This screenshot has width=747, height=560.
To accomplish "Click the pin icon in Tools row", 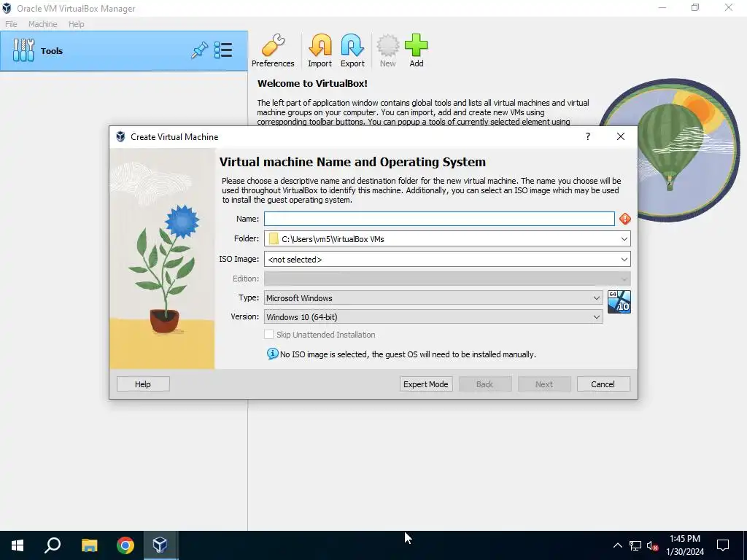I will click(199, 50).
